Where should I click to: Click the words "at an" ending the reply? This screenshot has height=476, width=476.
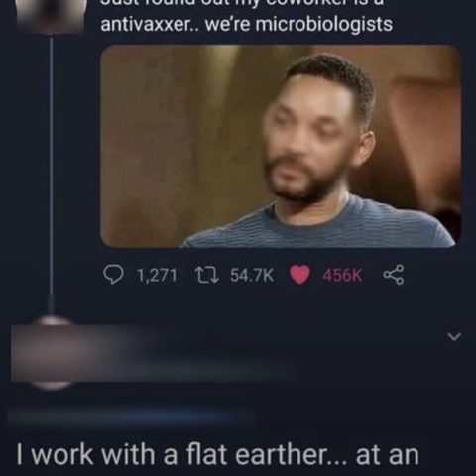click(x=388, y=455)
